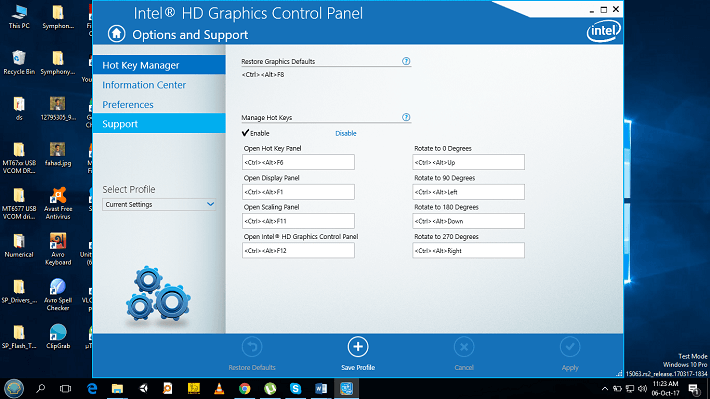Edit the Rotate to 0 Degrees shortcut
The height and width of the screenshot is (399, 710).
(x=469, y=162)
